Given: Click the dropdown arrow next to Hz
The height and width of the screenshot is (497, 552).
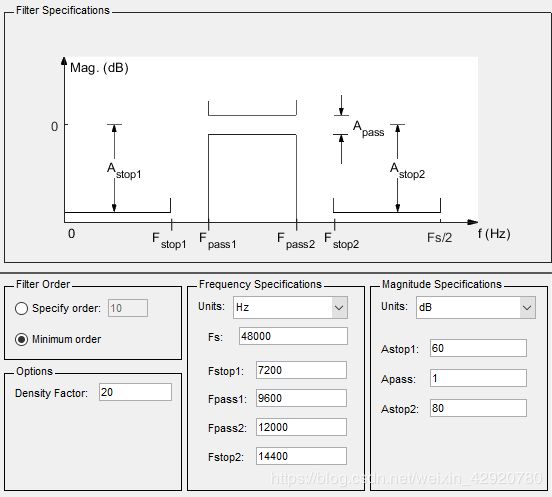Looking at the screenshot, I should tap(339, 307).
